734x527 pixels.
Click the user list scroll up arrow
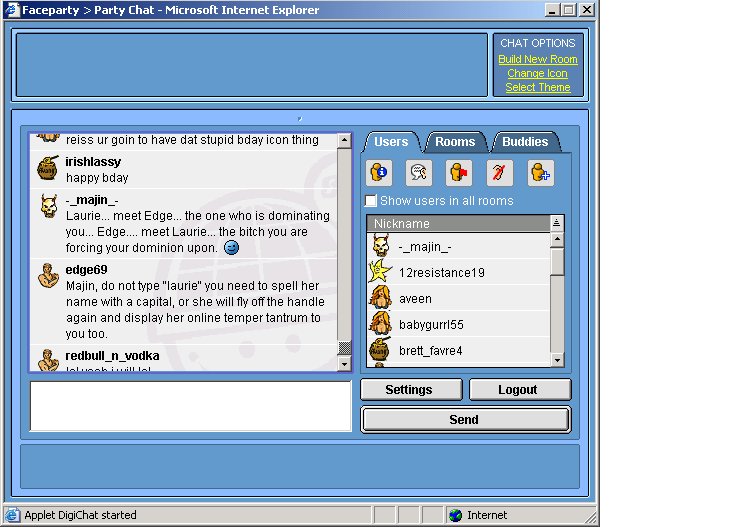click(557, 240)
